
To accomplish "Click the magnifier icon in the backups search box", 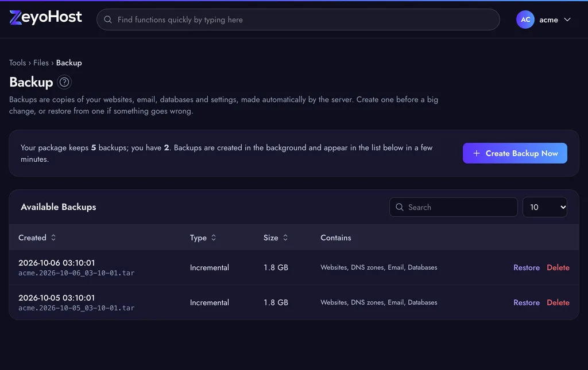I will (400, 207).
